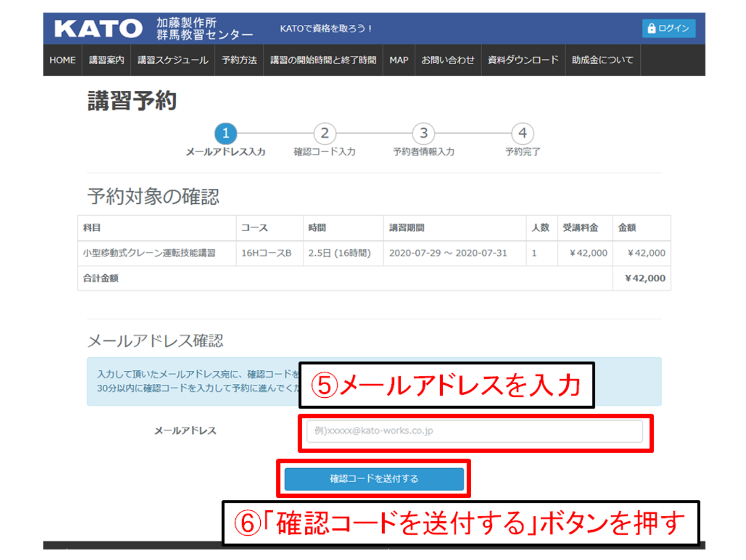
Task: Open the 資料ダウンロード menu item
Action: point(523,60)
